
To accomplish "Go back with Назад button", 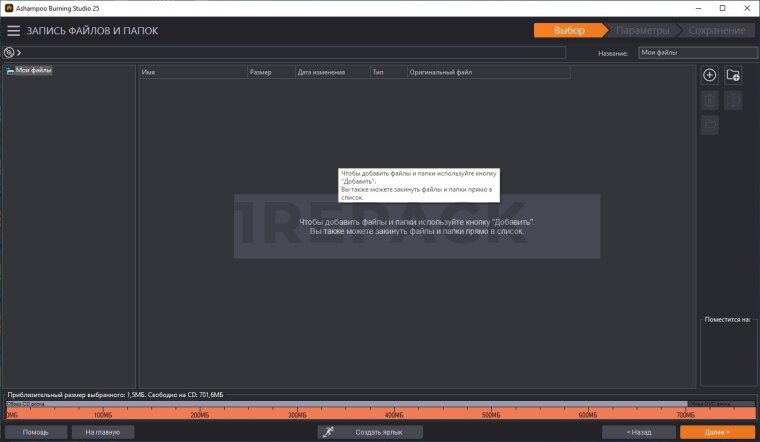I will [639, 432].
